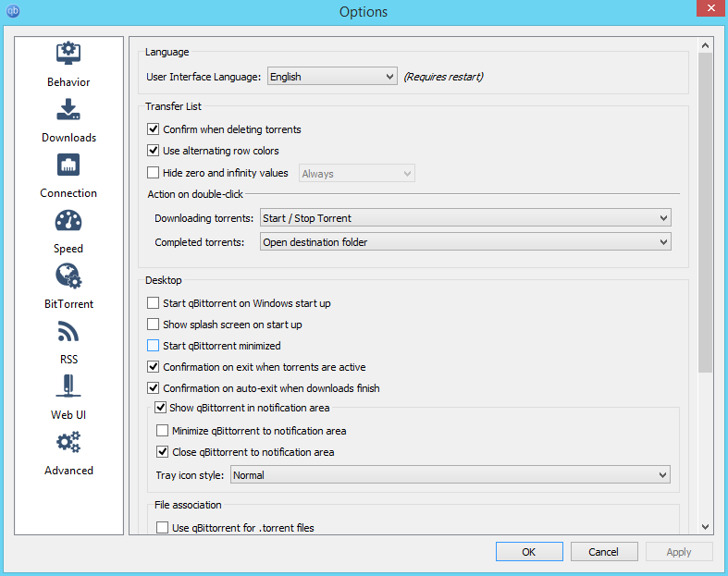Click the qBittorrent title bar icon
The height and width of the screenshot is (576, 728).
pos(13,11)
